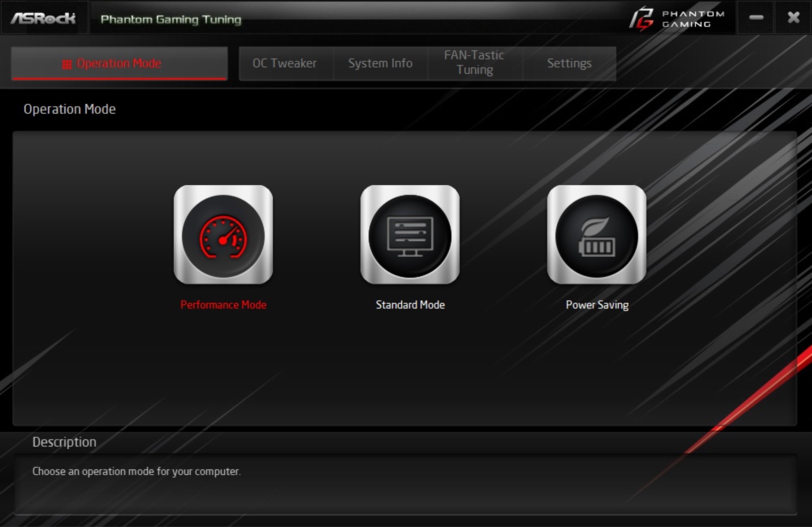The height and width of the screenshot is (527, 812).
Task: Click the Phantom Gaming logo
Action: coord(677,19)
